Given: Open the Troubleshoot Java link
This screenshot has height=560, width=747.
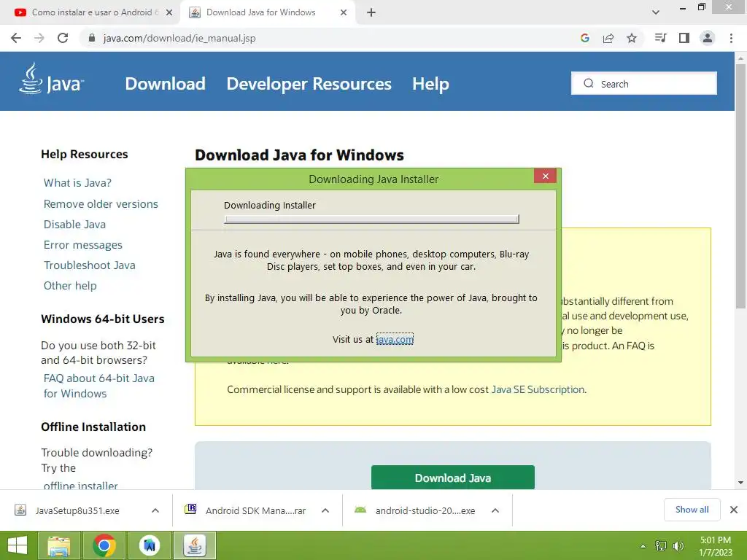Looking at the screenshot, I should [x=90, y=265].
